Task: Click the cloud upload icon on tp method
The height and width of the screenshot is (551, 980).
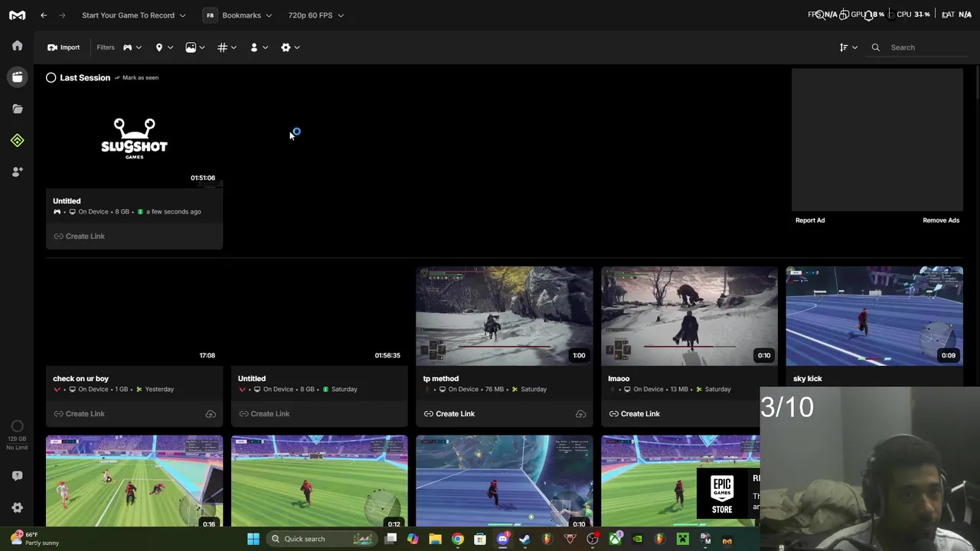Action: tap(580, 414)
